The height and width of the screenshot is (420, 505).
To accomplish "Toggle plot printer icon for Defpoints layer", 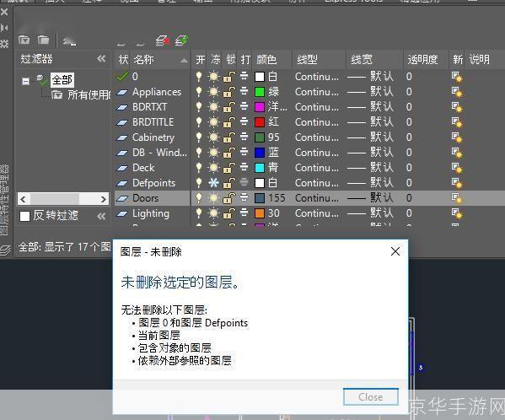I will [244, 183].
